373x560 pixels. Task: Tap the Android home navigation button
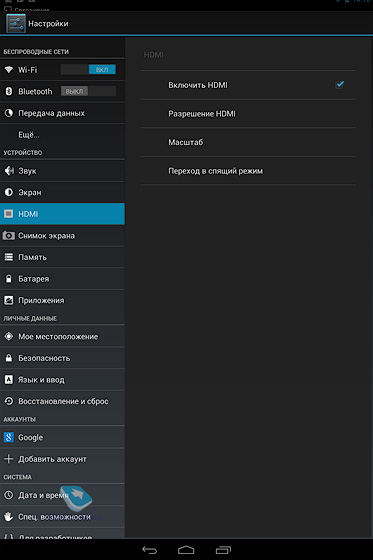tap(186, 550)
